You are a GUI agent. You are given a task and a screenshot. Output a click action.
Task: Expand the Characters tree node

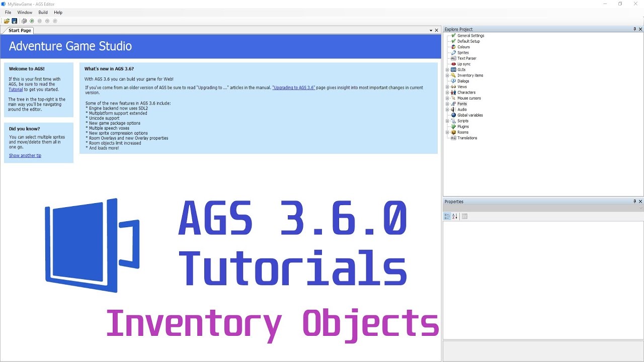(447, 93)
